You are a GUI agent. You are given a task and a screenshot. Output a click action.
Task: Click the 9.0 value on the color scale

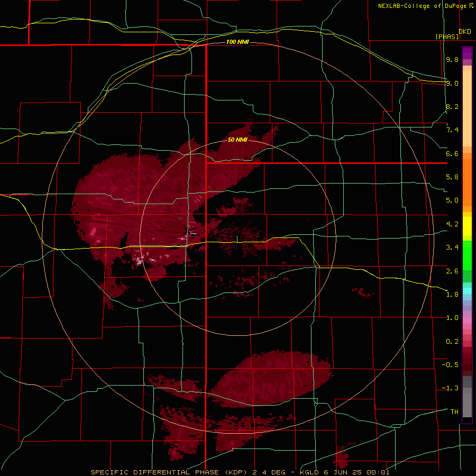click(x=452, y=83)
